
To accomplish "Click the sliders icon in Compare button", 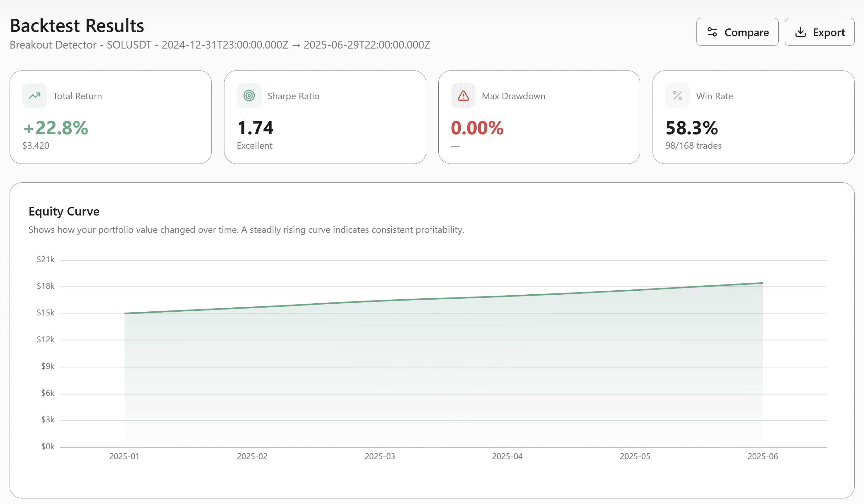I will [x=712, y=32].
